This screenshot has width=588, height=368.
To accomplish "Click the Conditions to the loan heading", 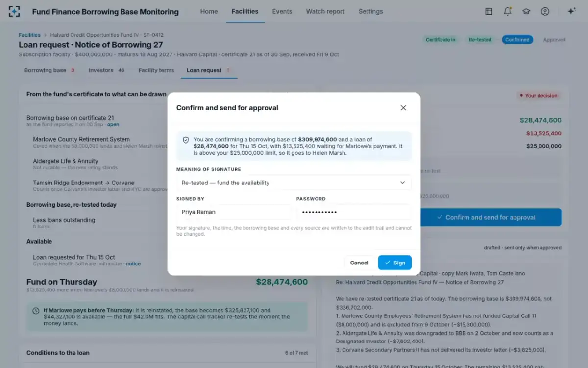I will click(x=58, y=353).
